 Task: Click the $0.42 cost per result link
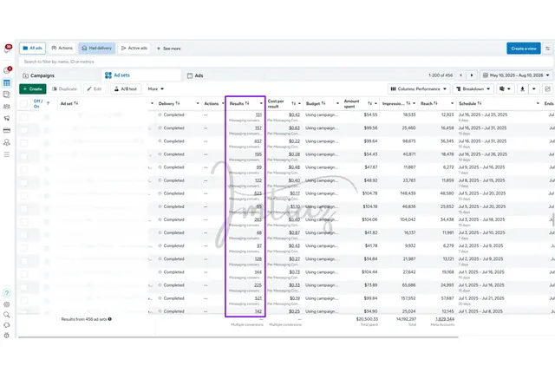point(294,114)
